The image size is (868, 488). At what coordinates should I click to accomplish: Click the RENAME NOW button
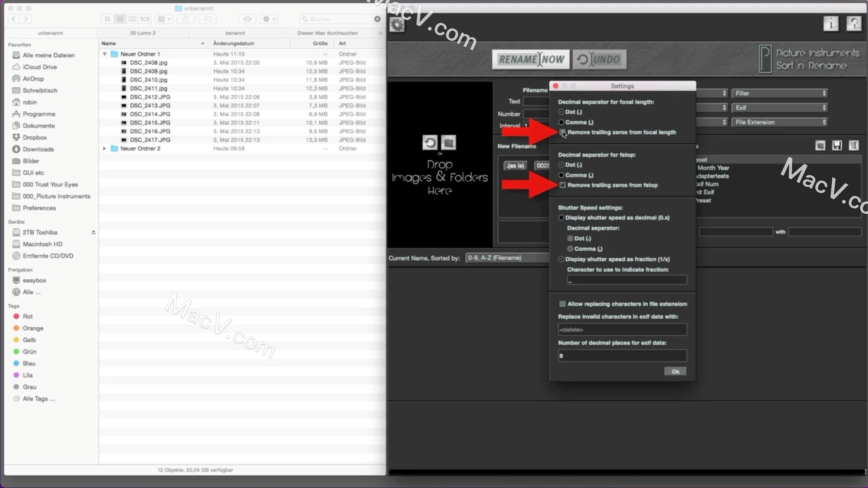530,58
